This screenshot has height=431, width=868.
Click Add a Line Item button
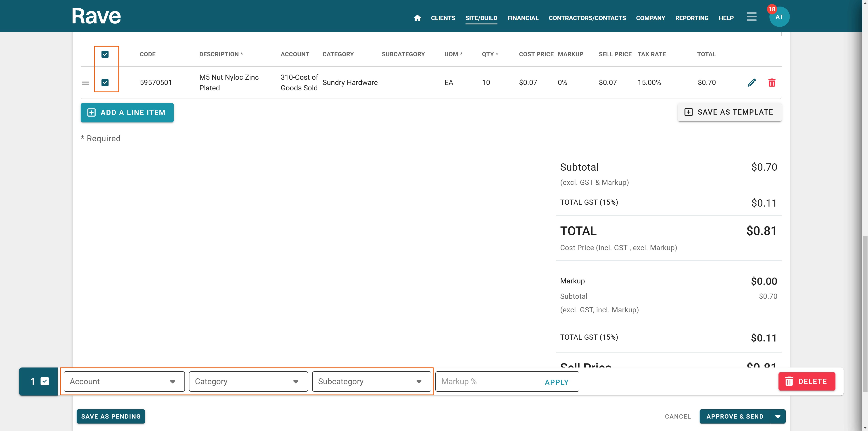coord(127,113)
